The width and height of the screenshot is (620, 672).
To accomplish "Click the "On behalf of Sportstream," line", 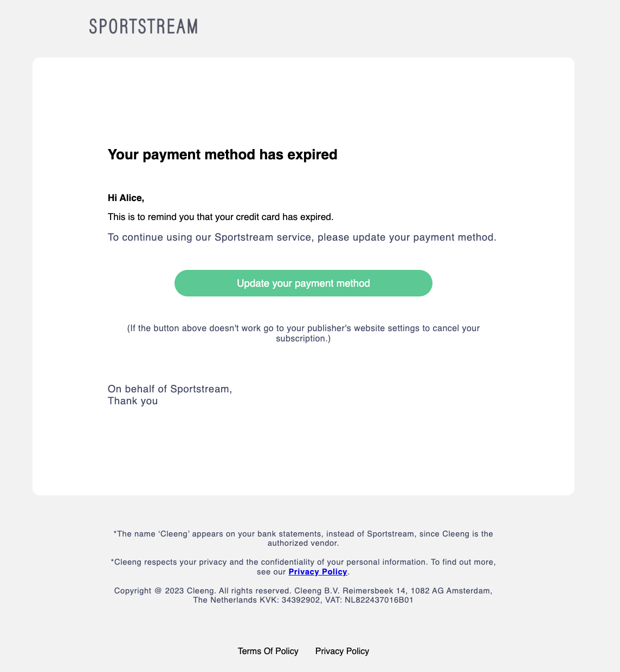I will 170,389.
